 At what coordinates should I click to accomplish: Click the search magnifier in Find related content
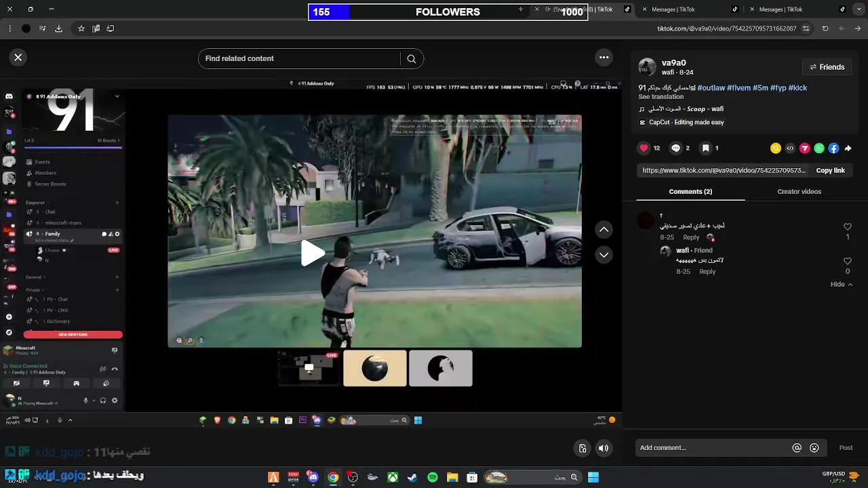[411, 59]
